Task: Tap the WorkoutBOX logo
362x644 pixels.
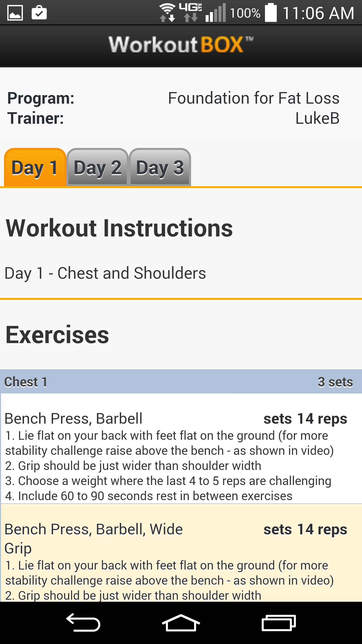Action: pyautogui.click(x=180, y=45)
